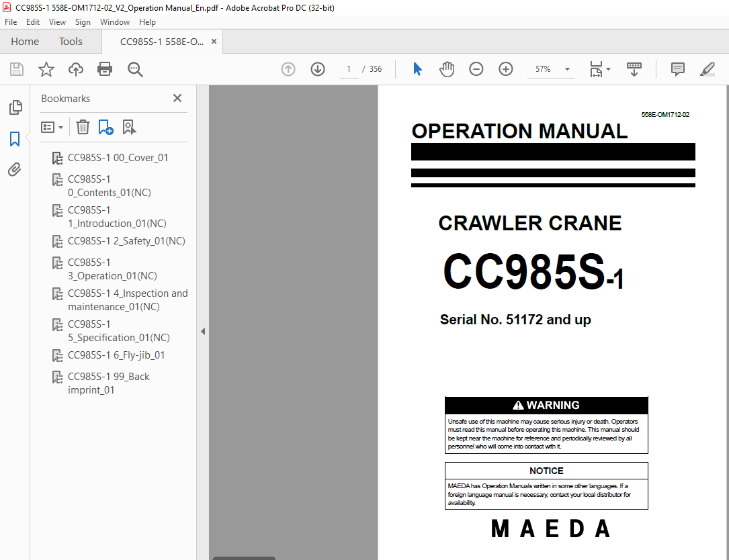Open Page Thumbnails panel
The height and width of the screenshot is (560, 729).
(15, 107)
